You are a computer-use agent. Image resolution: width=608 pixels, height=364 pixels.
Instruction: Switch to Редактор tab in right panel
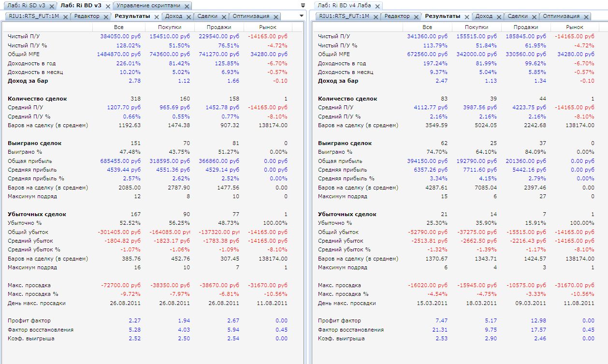pyautogui.click(x=397, y=16)
